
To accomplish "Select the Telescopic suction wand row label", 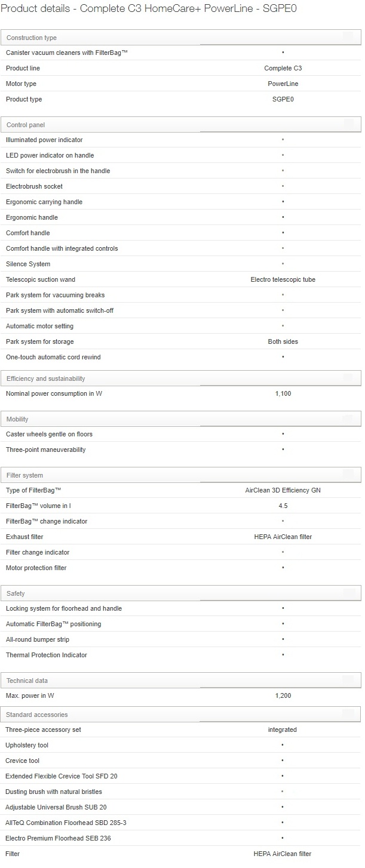I will 41,279.
